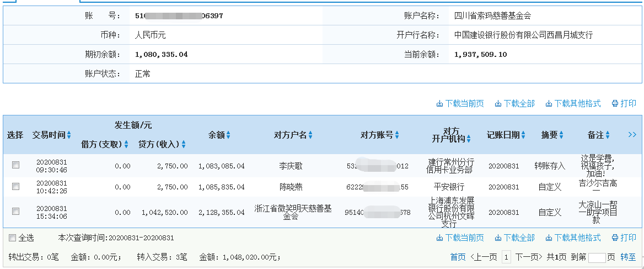This screenshot has height=269, width=644.
Task: Click counterparty name 陈晓燕
Action: 291,187
